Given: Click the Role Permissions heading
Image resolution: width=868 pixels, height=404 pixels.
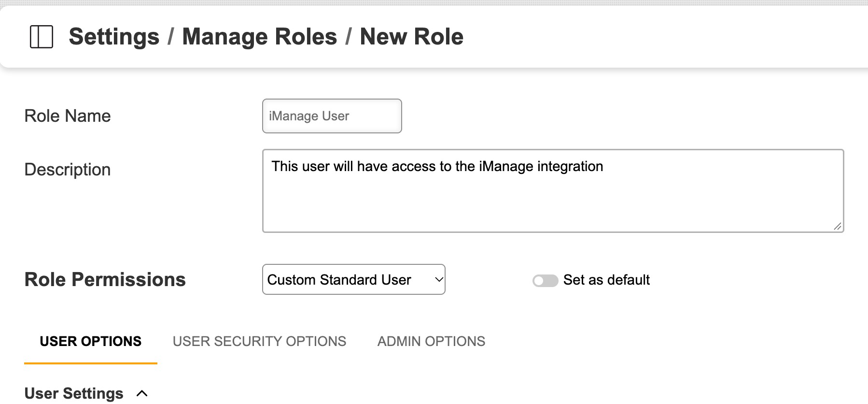Looking at the screenshot, I should [105, 279].
